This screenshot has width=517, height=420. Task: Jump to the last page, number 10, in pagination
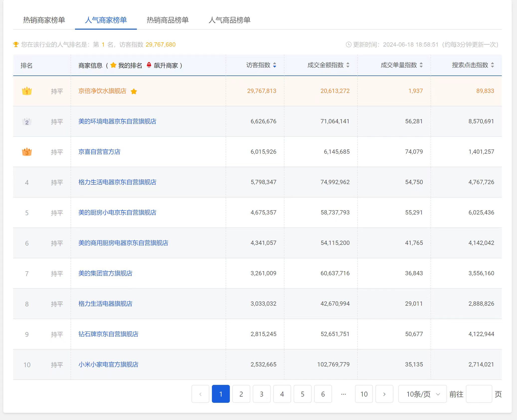click(364, 394)
